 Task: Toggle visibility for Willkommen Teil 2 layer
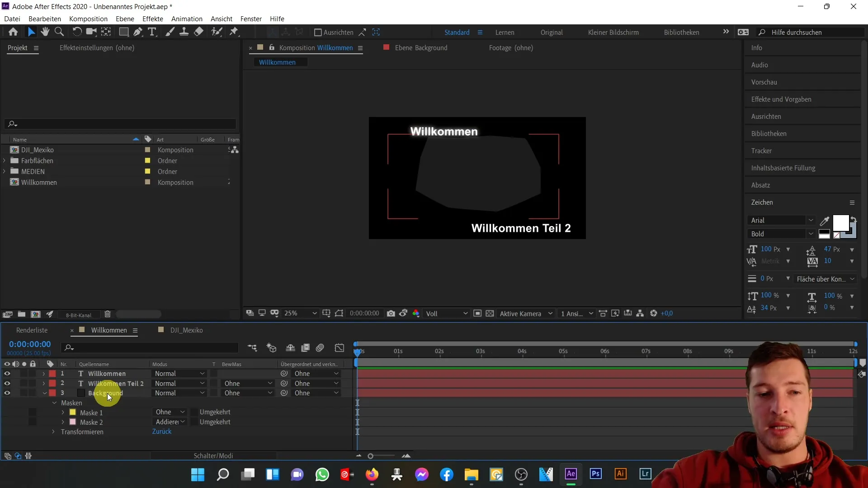pyautogui.click(x=7, y=383)
